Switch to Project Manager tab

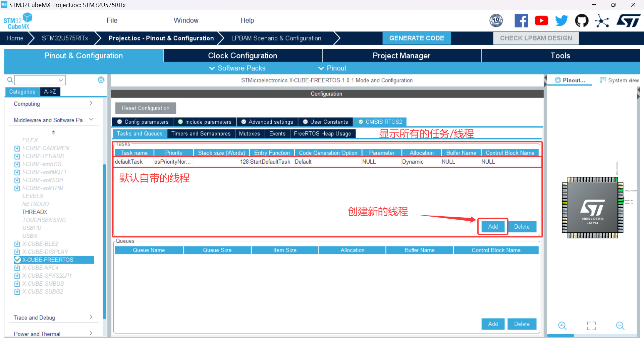(401, 56)
